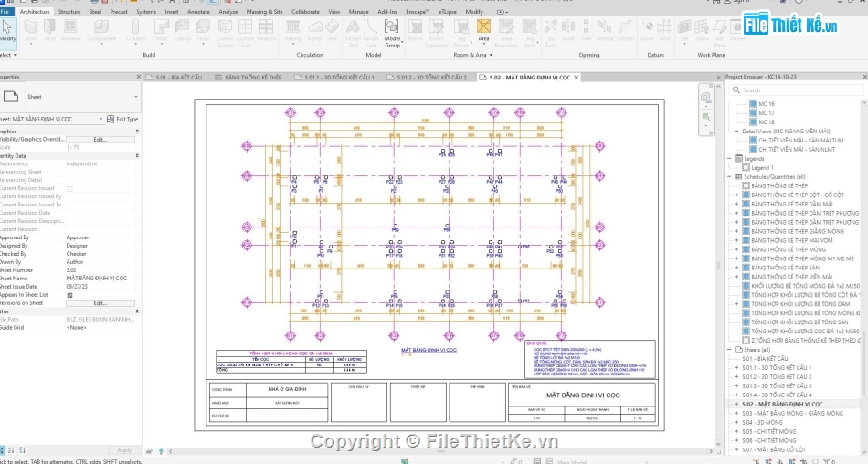Select the Area tool icon
The height and width of the screenshot is (464, 868).
point(483,30)
